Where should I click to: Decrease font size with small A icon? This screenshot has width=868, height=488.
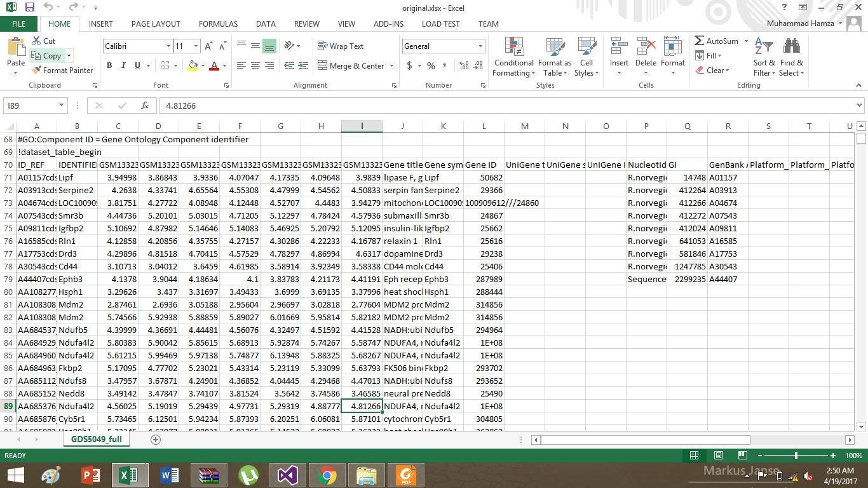222,46
